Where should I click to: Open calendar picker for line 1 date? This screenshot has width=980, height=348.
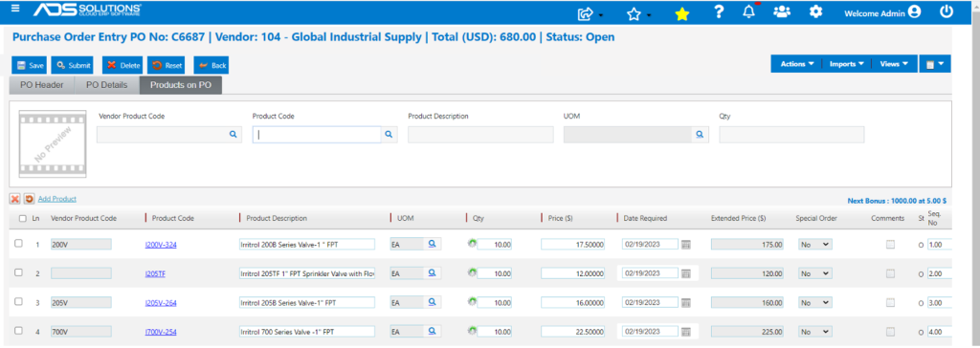pos(685,245)
